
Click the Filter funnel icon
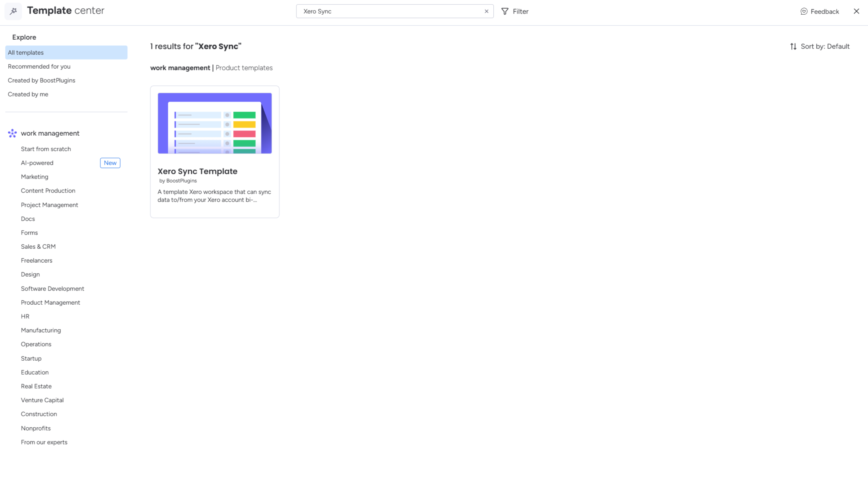tap(504, 11)
